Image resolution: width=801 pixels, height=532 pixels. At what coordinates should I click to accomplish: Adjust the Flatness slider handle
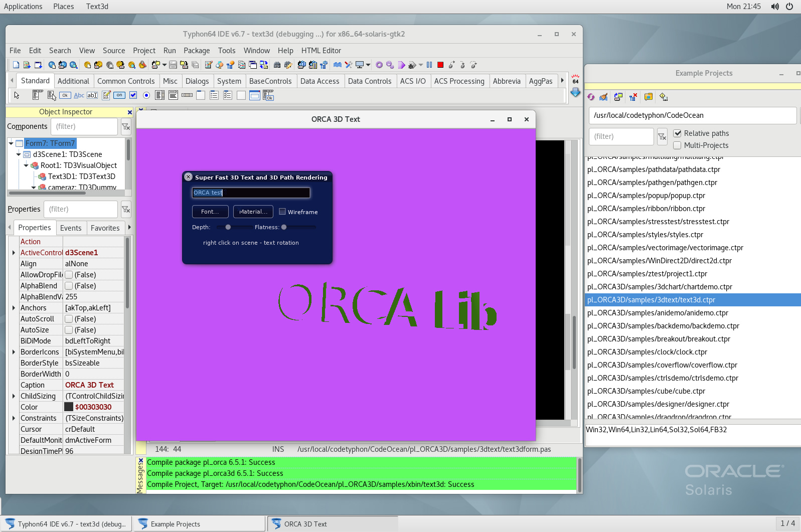[x=284, y=227]
